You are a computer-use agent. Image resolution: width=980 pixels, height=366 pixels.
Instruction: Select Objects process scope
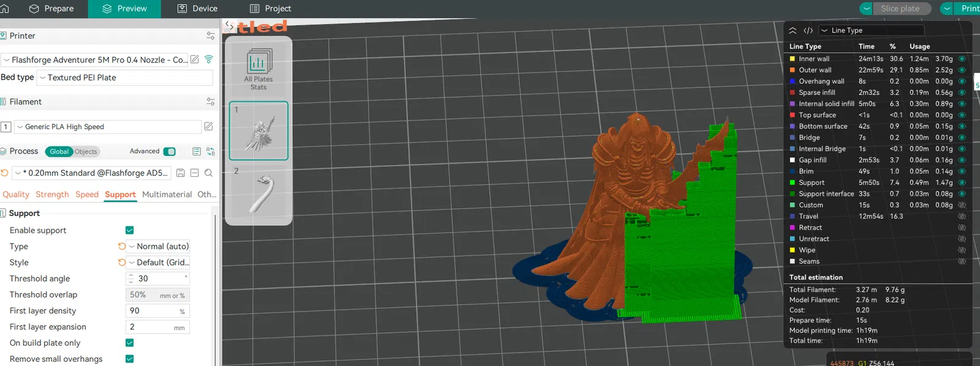[86, 152]
